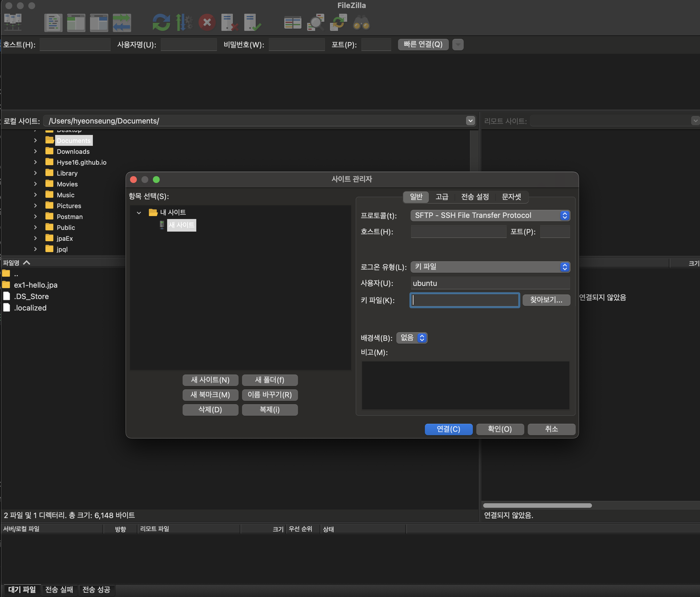Toggle the process queue icon
This screenshot has height=597, width=700.
pyautogui.click(x=184, y=23)
